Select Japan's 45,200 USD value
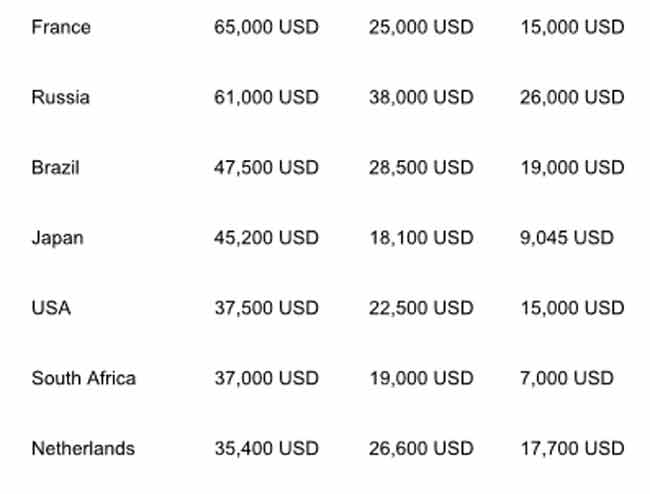The image size is (650, 494). (x=266, y=238)
